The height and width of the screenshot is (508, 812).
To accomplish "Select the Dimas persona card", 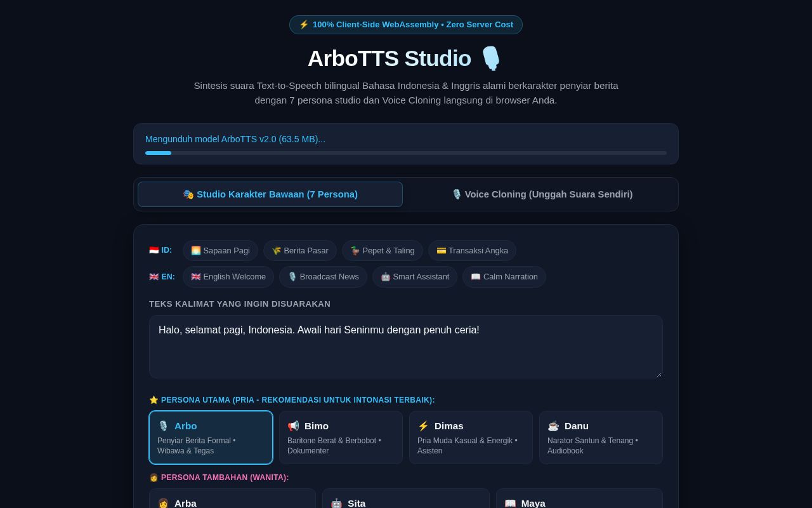I will (x=471, y=438).
